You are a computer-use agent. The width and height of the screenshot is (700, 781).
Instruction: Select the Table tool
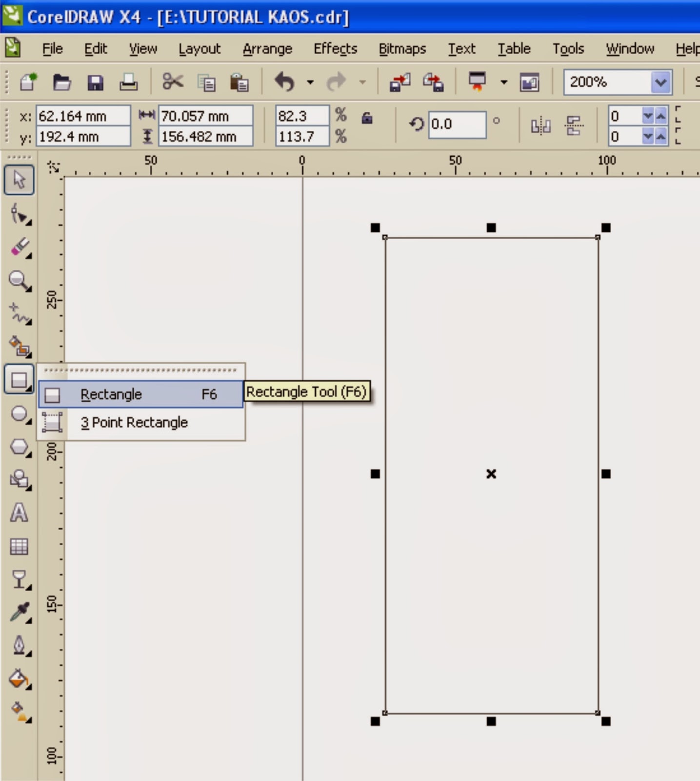click(x=19, y=546)
